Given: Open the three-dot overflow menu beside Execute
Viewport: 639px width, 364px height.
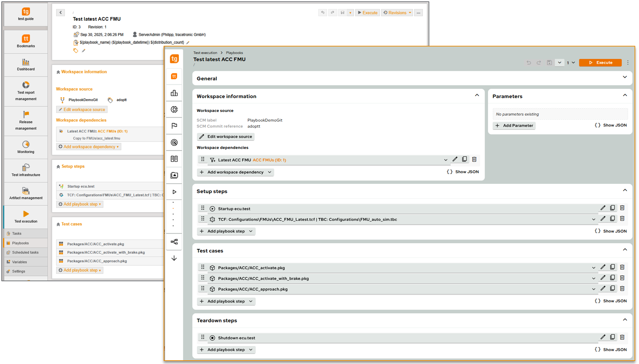Looking at the screenshot, I should [627, 63].
